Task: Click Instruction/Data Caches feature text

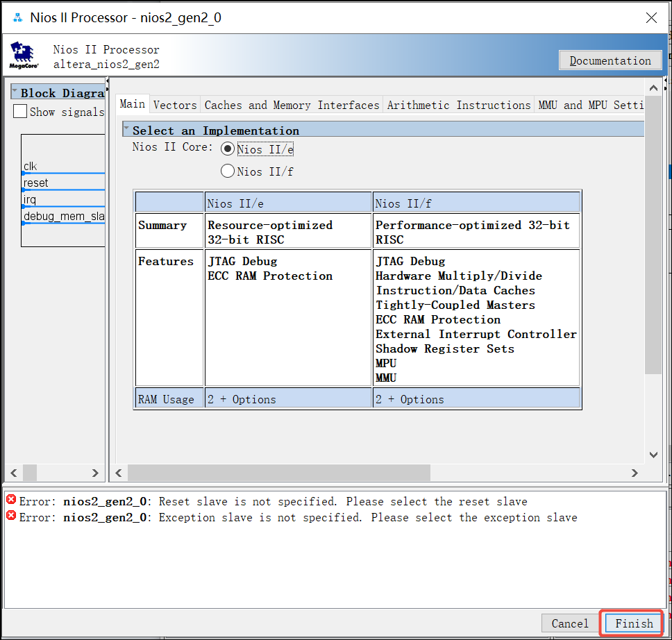Action: click(x=455, y=291)
